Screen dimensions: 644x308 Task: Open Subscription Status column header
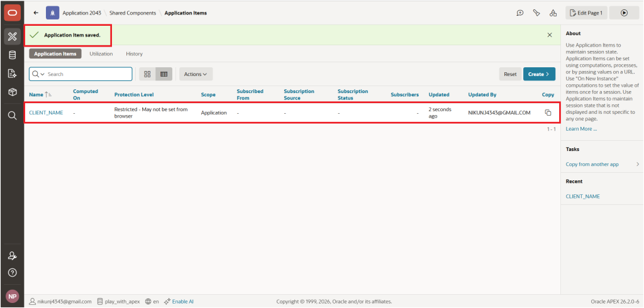pyautogui.click(x=353, y=94)
